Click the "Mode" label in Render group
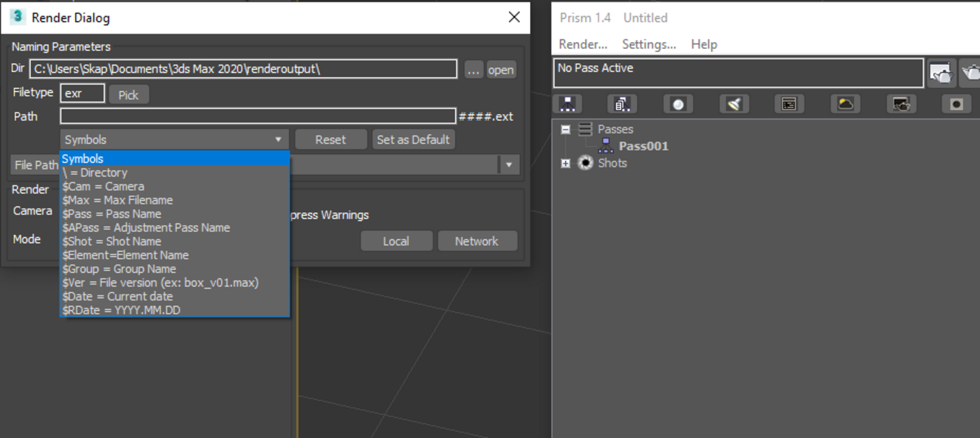Viewport: 980px width, 438px height. tap(27, 239)
